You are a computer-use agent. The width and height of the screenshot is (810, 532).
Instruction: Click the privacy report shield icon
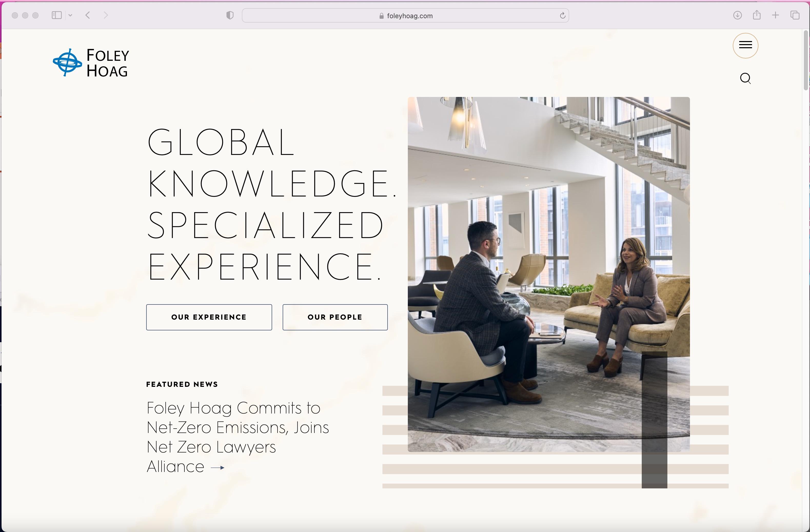[230, 15]
